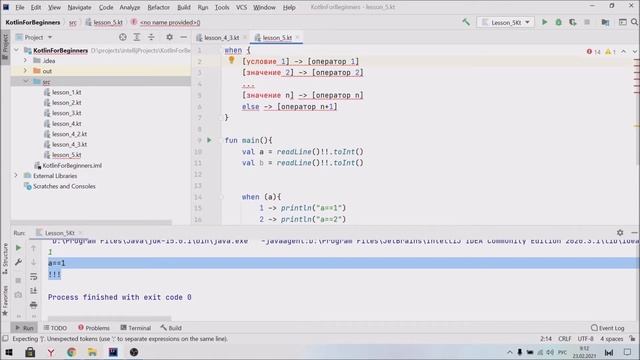Open Chrome from the taskbar
640x360 pixels.
coord(71,352)
